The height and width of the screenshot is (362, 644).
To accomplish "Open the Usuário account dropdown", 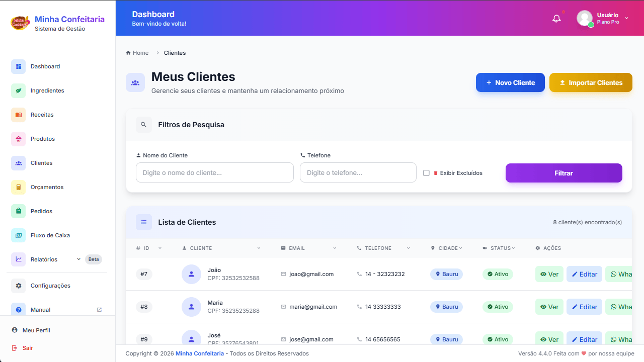I will click(626, 18).
